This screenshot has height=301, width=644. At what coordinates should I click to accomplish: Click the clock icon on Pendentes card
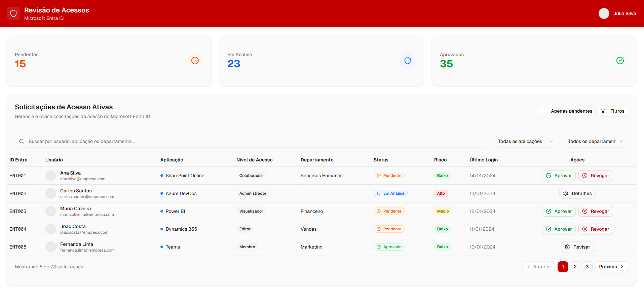tap(195, 61)
